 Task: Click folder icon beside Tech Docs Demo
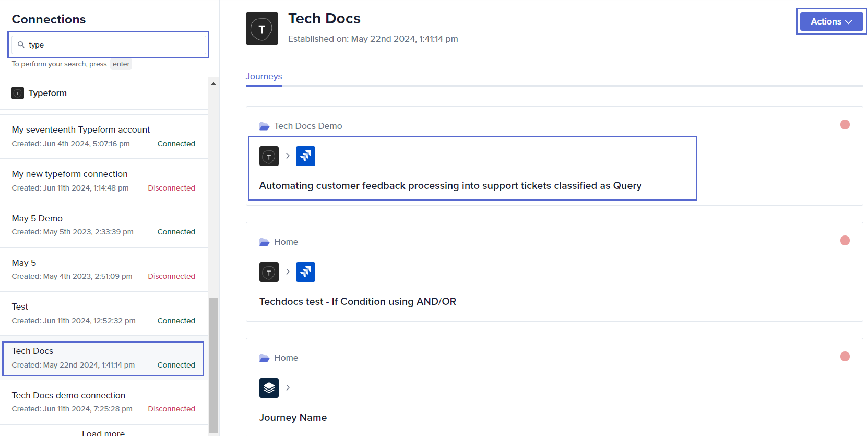264,126
